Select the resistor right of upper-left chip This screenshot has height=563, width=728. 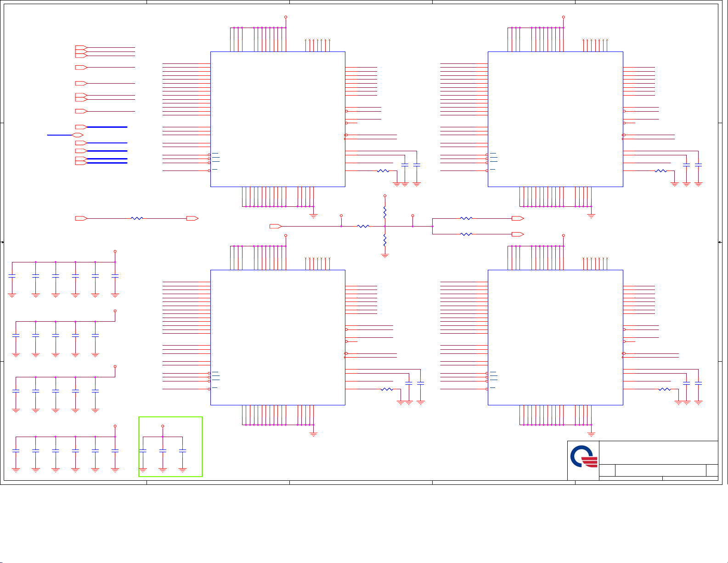tap(383, 171)
